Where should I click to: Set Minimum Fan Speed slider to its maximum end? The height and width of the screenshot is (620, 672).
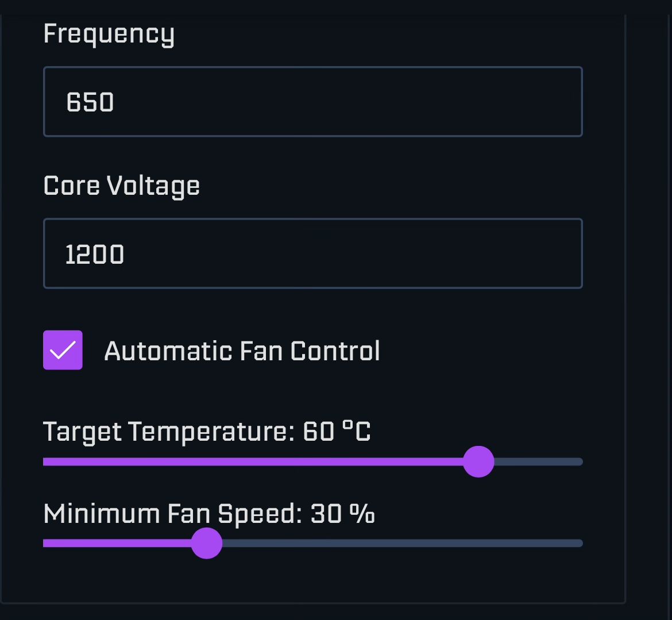click(580, 543)
